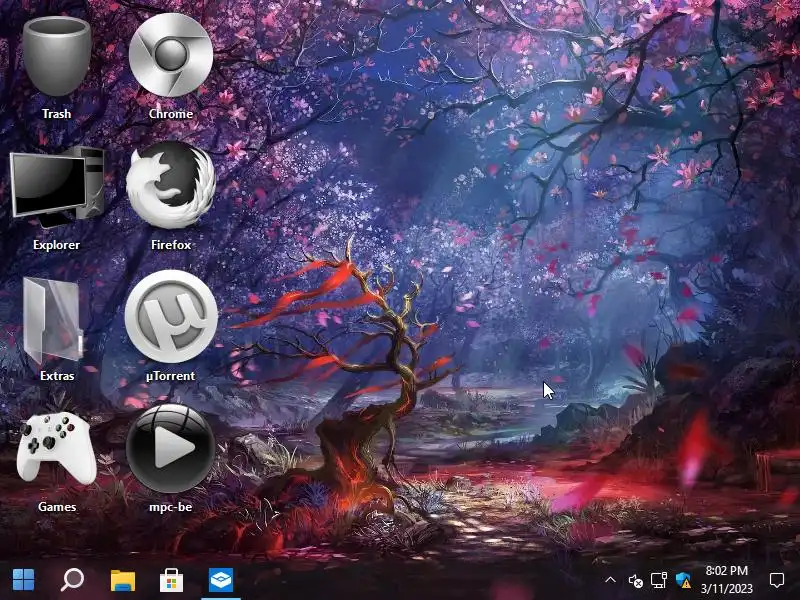Click the Chrome label text
Screen dimensions: 800x600
(x=171, y=114)
